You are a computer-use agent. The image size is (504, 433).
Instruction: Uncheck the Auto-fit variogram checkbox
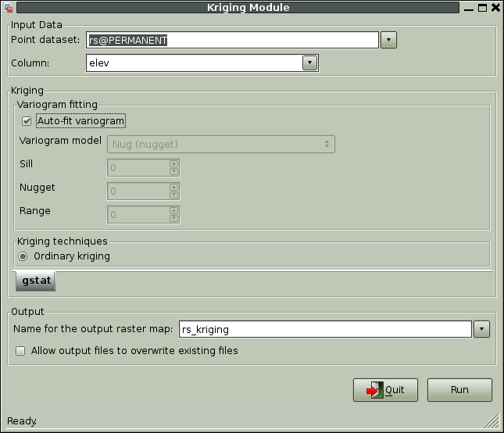click(x=27, y=121)
